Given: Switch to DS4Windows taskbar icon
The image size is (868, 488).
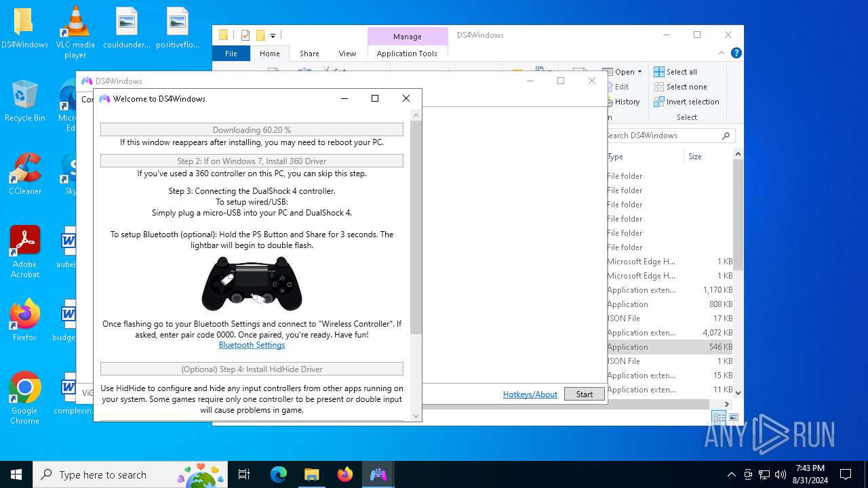Looking at the screenshot, I should 378,474.
